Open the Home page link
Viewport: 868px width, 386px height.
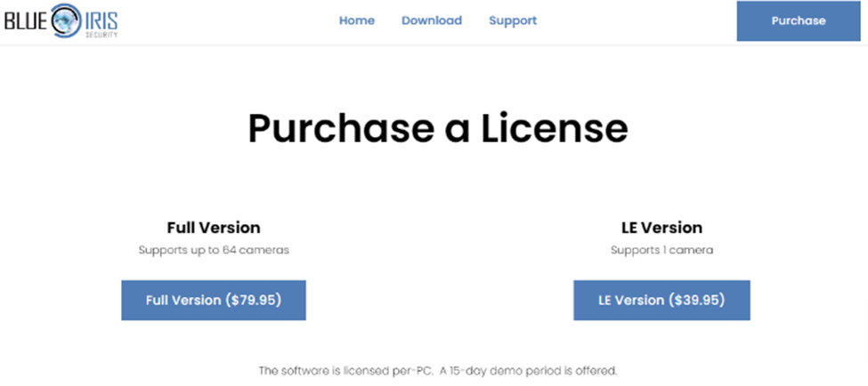(356, 20)
